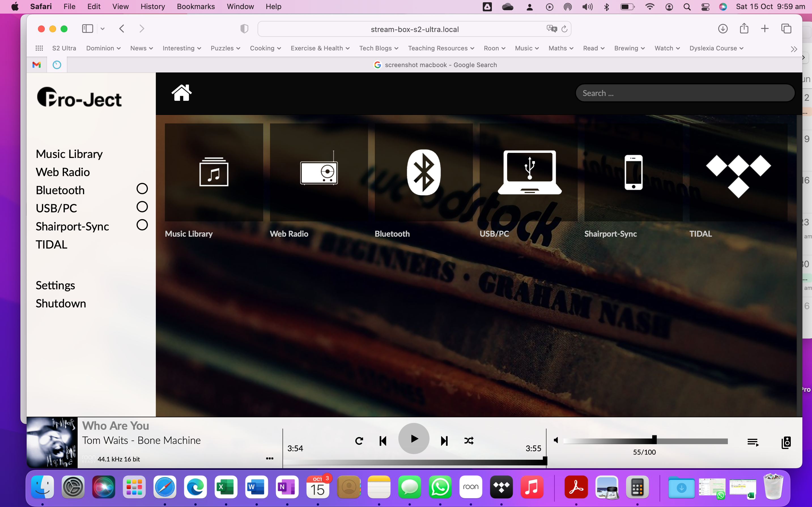This screenshot has width=812, height=507.
Task: Expand the Brewing bookmarks folder
Action: [x=630, y=48]
